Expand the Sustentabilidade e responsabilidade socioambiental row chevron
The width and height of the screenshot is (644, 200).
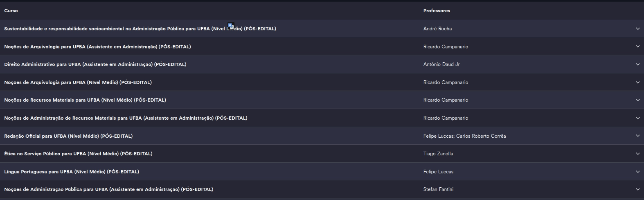(x=637, y=29)
